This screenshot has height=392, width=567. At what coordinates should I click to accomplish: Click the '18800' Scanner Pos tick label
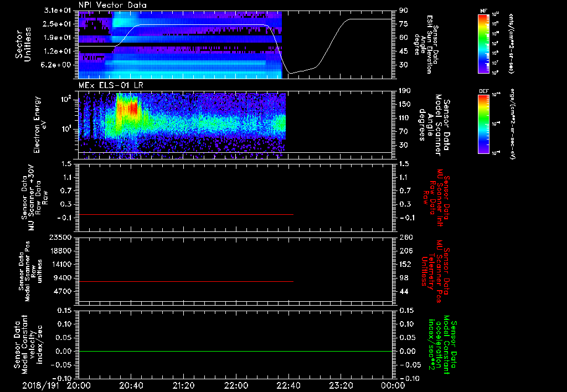[60, 251]
